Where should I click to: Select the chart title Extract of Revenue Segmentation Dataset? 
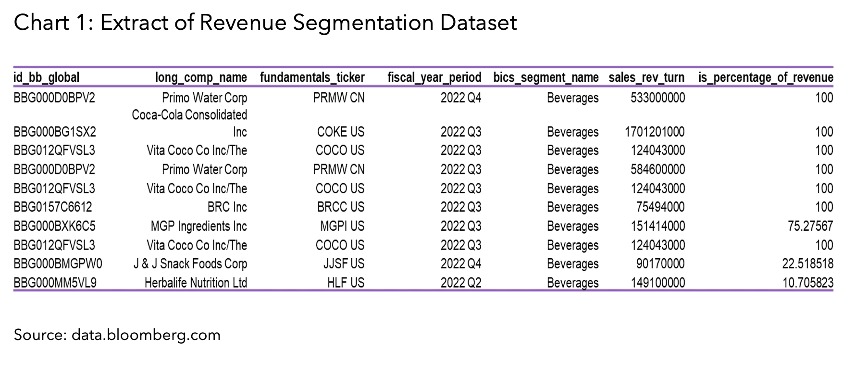click(309, 22)
